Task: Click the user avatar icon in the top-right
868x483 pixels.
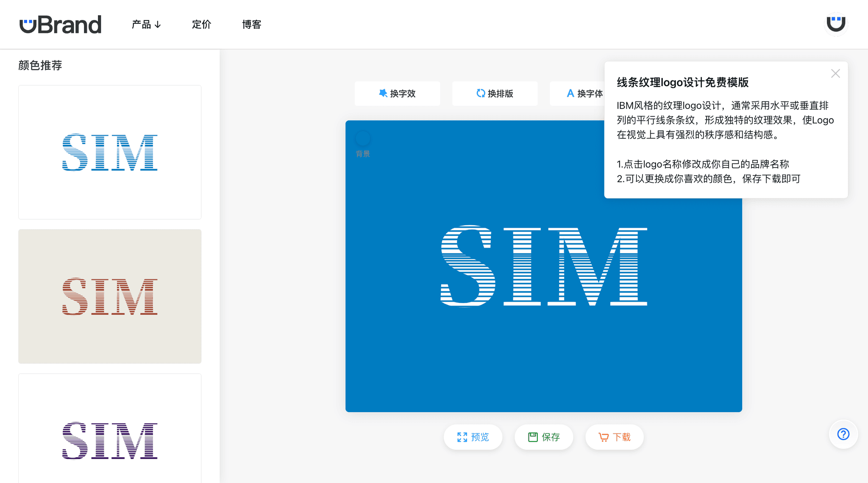Action: click(x=835, y=24)
